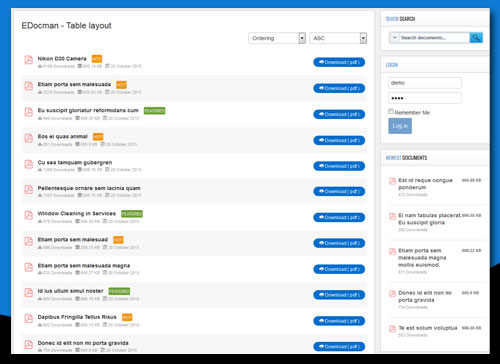500x364 pixels.
Task: Download Window Cleaning in Services pdf
Action: pos(339,217)
